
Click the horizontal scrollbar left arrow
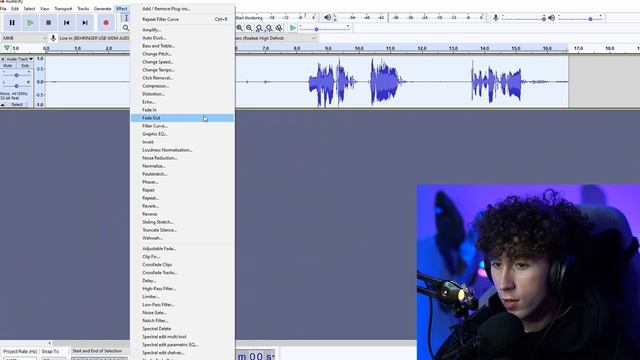(x=50, y=343)
